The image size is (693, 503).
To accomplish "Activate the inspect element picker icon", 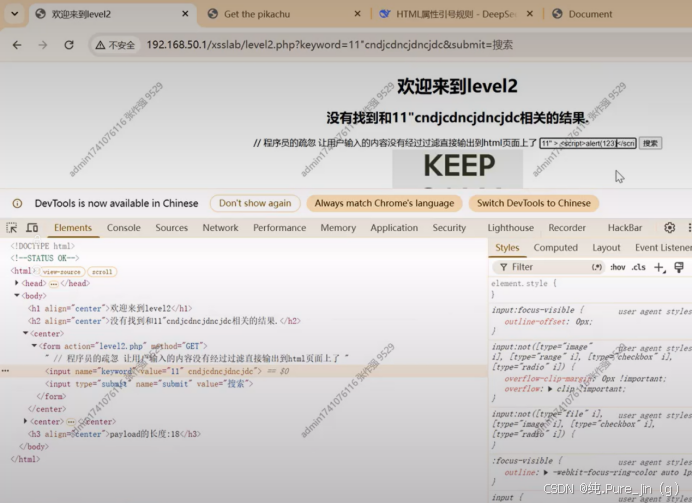I will pos(12,228).
